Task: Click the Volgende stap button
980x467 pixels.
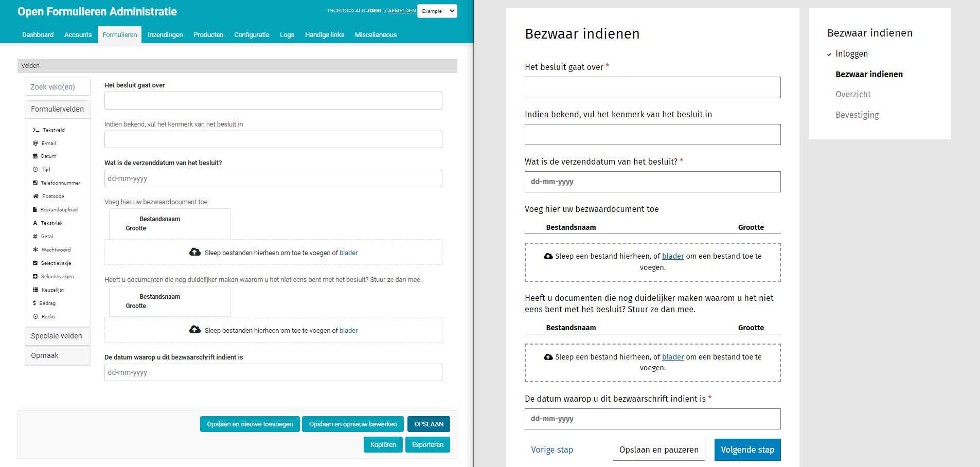Action: [x=747, y=450]
